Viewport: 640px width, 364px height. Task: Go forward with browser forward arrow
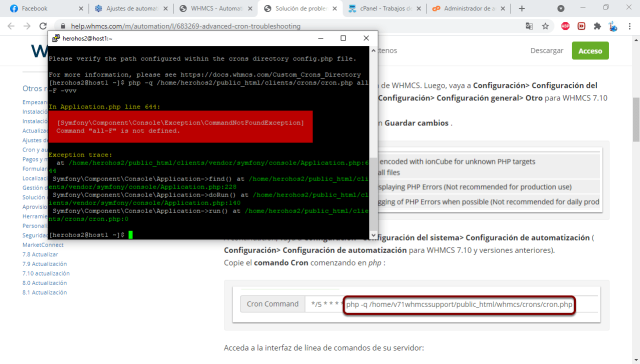click(27, 26)
